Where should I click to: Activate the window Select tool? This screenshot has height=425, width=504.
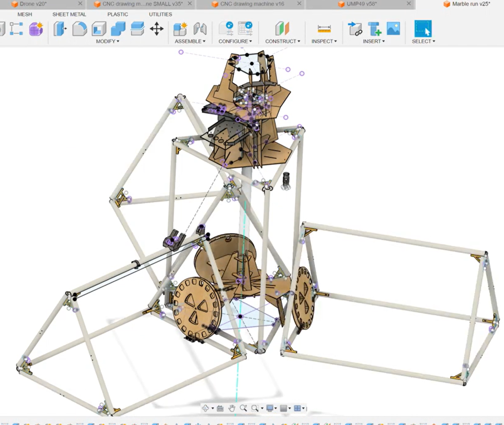[x=423, y=29]
